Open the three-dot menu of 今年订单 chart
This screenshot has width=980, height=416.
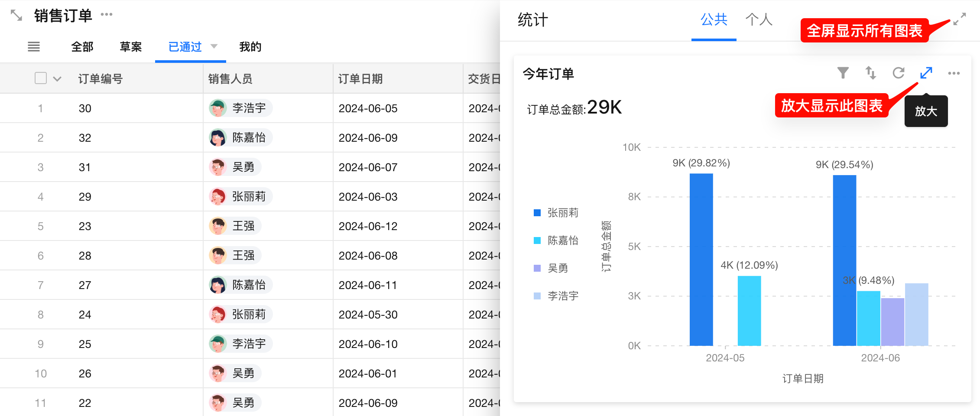[x=954, y=73]
